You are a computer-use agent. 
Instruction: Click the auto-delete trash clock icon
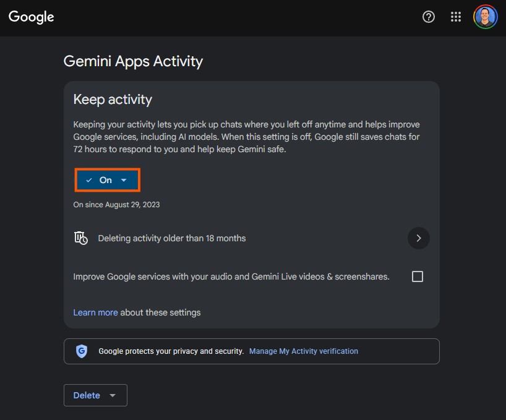click(80, 238)
